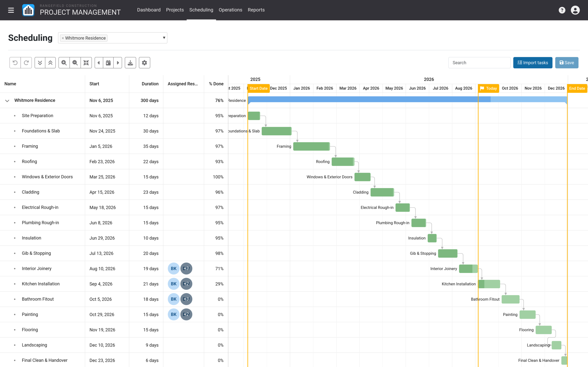The width and height of the screenshot is (588, 367).
Task: Collapse the Whitmore Residence parent row
Action: point(7,100)
